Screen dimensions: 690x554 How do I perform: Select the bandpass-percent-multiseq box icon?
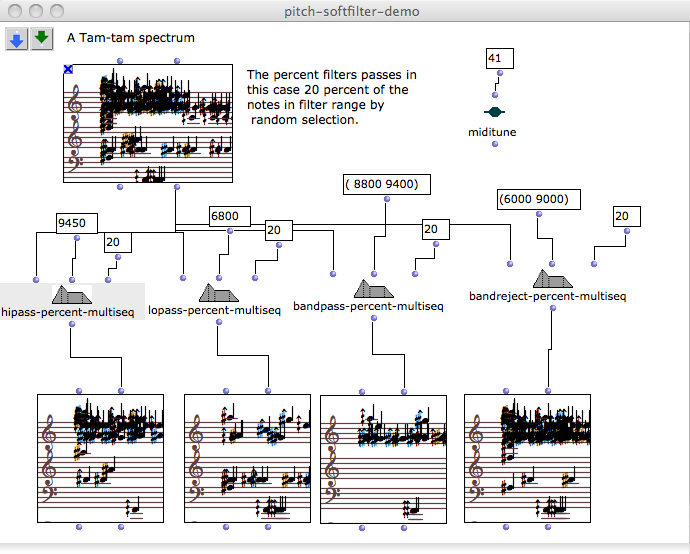(x=372, y=288)
